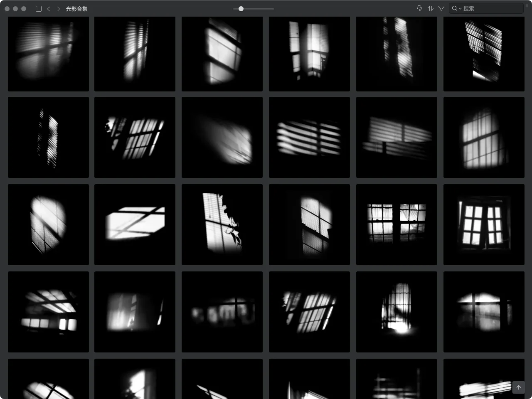Select the arched window silhouette thumbnail

(397, 312)
